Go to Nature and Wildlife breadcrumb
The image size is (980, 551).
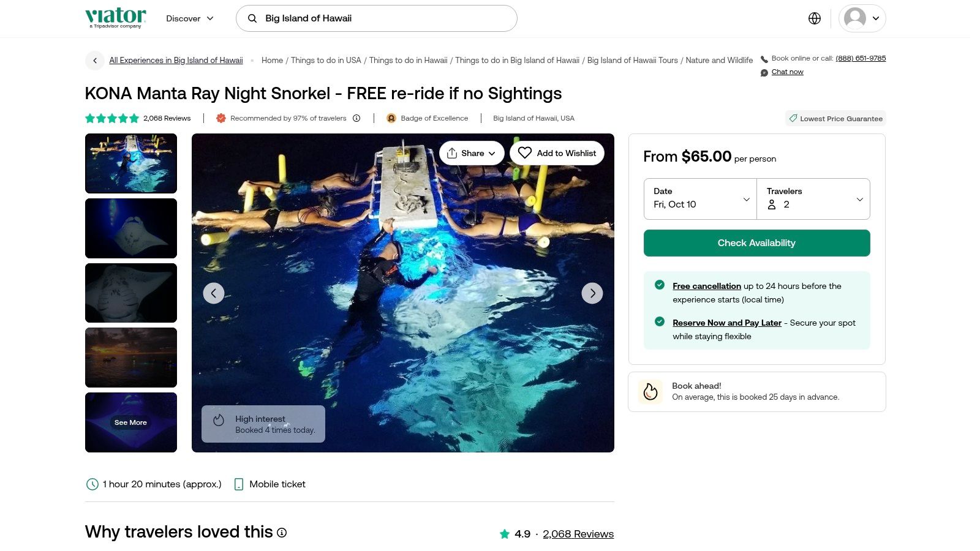(x=719, y=60)
